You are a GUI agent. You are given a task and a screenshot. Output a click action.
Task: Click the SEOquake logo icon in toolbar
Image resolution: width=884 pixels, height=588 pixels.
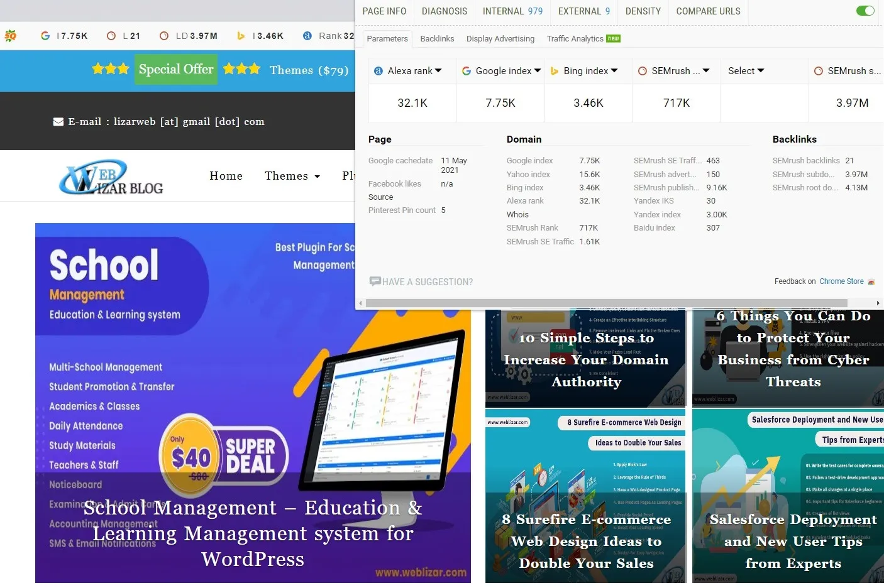point(10,36)
